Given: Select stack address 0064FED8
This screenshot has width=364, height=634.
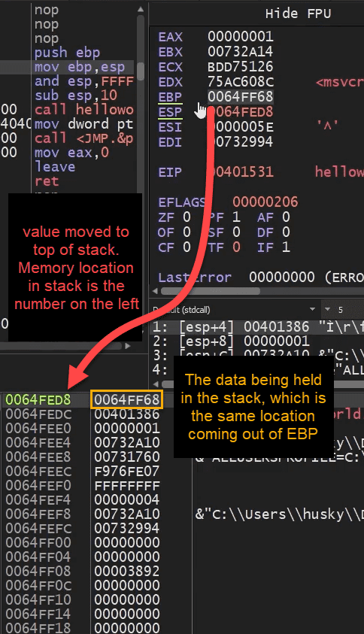Looking at the screenshot, I should tap(38, 400).
